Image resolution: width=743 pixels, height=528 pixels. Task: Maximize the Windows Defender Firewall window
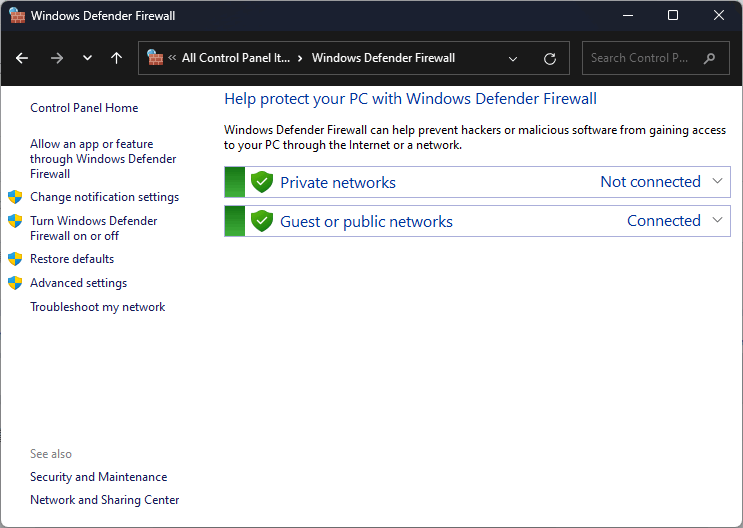point(673,16)
